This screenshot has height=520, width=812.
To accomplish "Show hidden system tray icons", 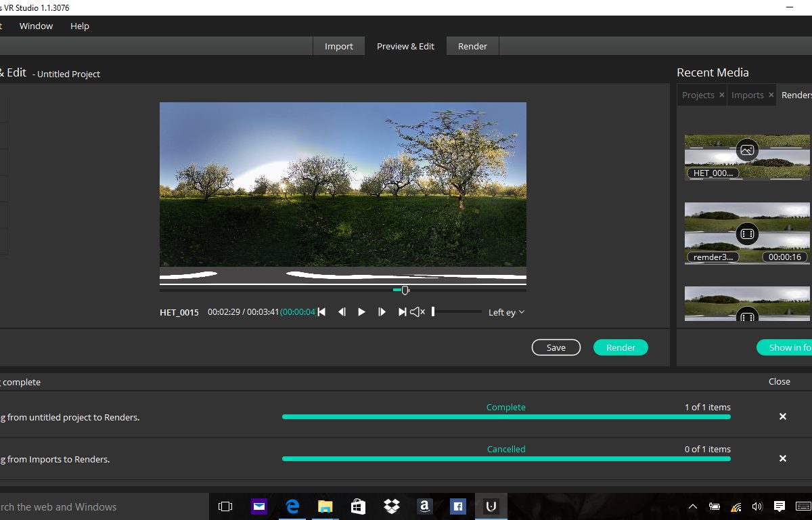I will 693,506.
